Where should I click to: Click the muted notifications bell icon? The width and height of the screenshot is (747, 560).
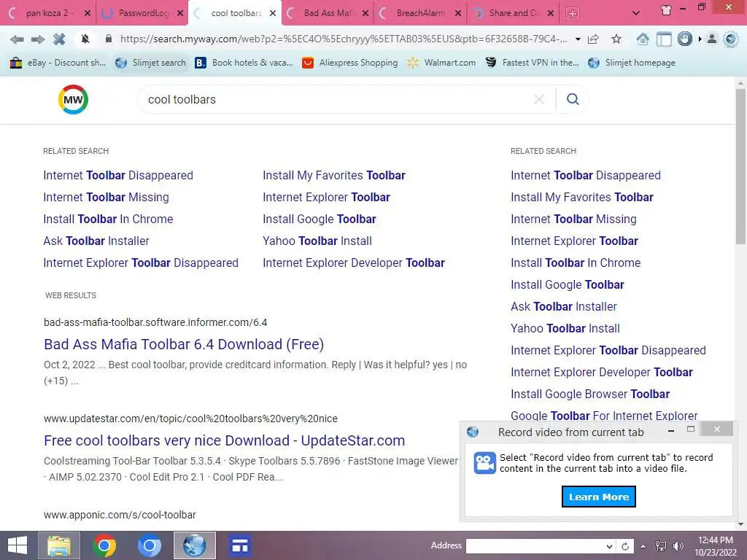click(x=85, y=39)
